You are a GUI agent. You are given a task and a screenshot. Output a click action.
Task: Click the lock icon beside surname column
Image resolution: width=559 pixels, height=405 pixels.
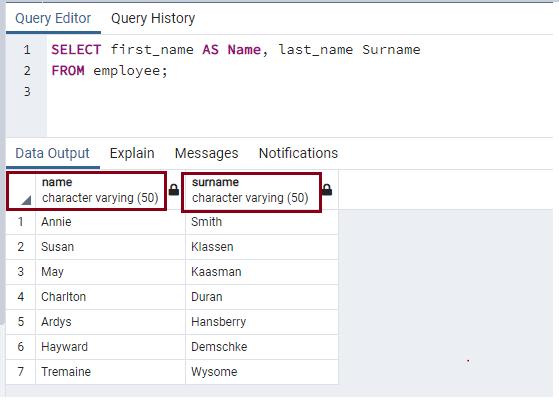coord(327,190)
